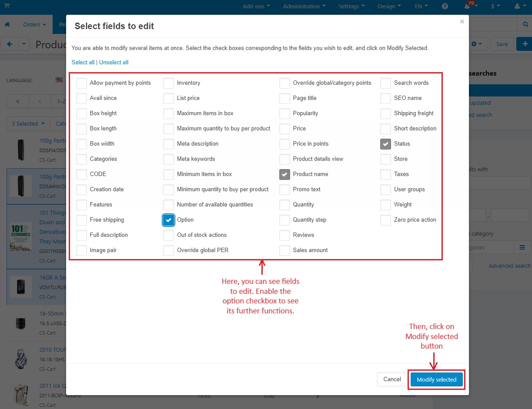Click the Cancel button
This screenshot has width=532, height=409.
(392, 379)
